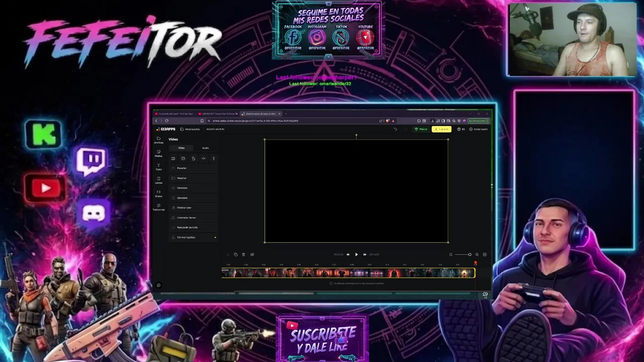Click the mute audio icon above the timeline
Screen dimensions: 644x362
[252, 254]
